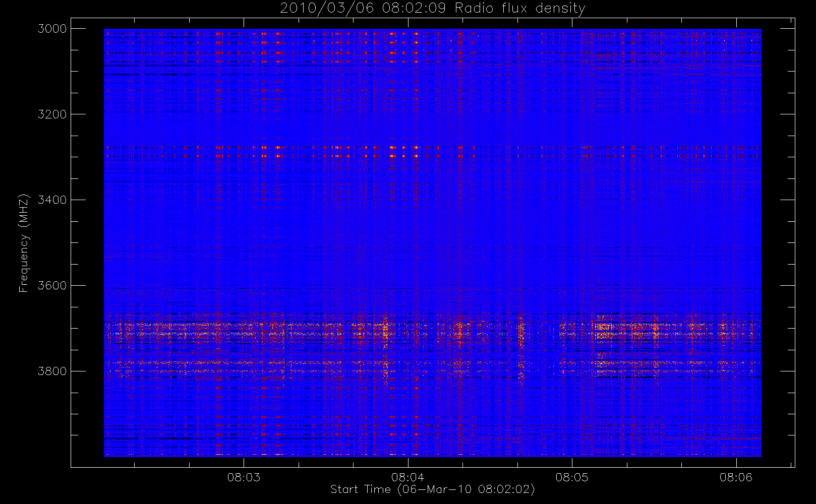The width and height of the screenshot is (816, 504).
Task: Click the 08:05 time tick label
Action: pyautogui.click(x=572, y=477)
